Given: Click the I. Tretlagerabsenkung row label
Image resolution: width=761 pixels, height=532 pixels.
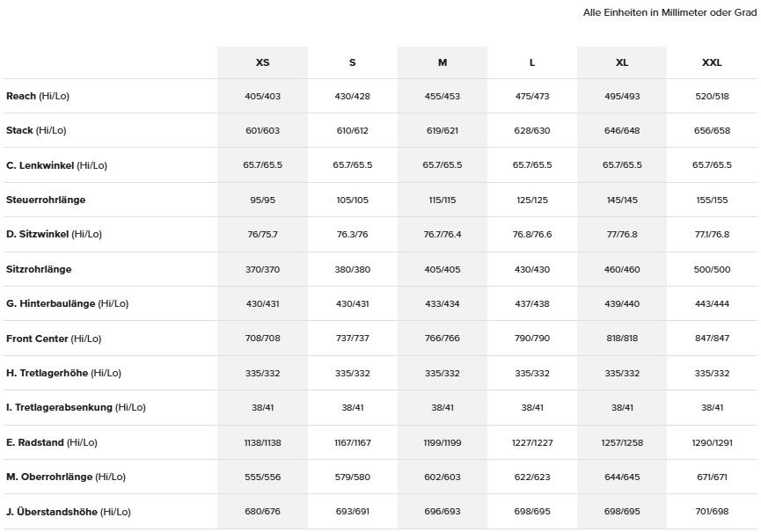Looking at the screenshot, I should click(x=76, y=407).
